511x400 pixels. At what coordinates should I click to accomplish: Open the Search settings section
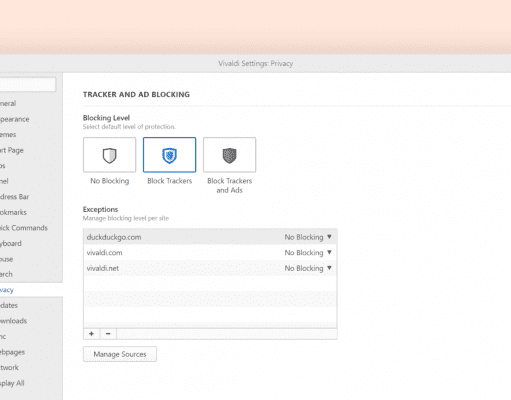pyautogui.click(x=6, y=274)
